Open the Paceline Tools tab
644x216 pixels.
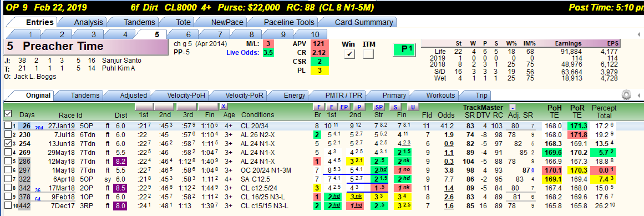click(289, 22)
